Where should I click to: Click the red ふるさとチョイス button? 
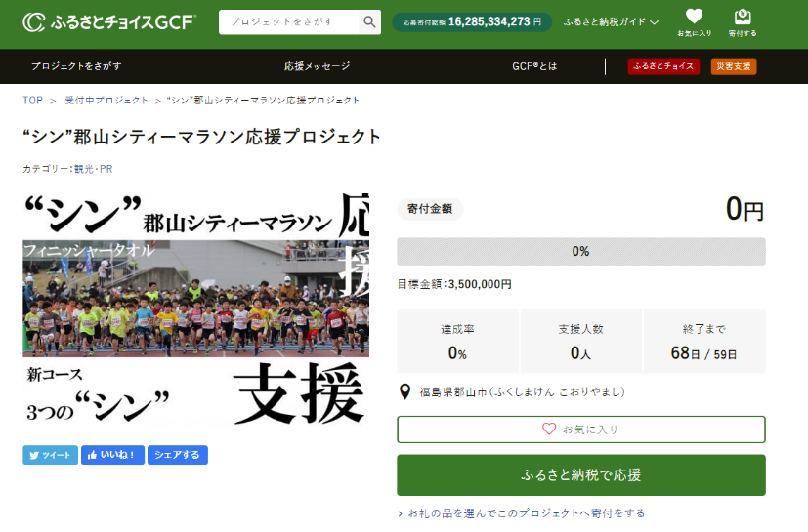click(662, 66)
